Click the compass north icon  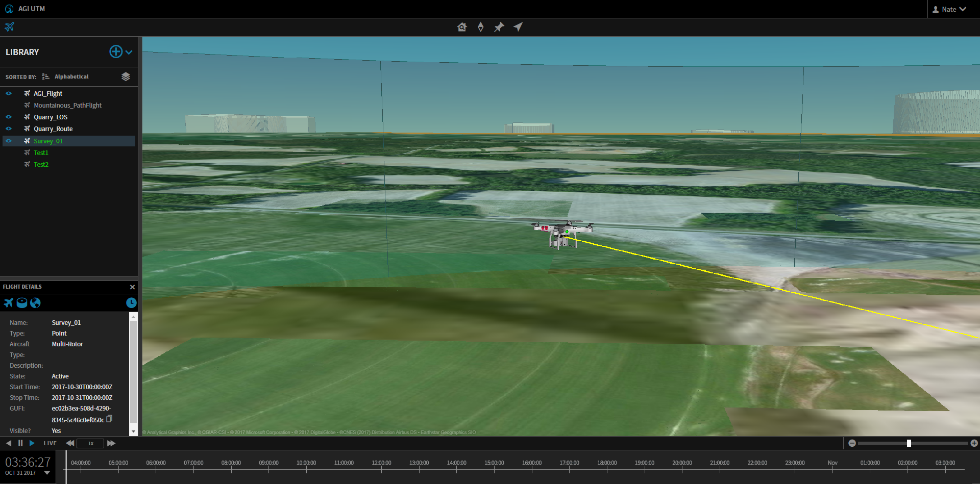pos(480,27)
